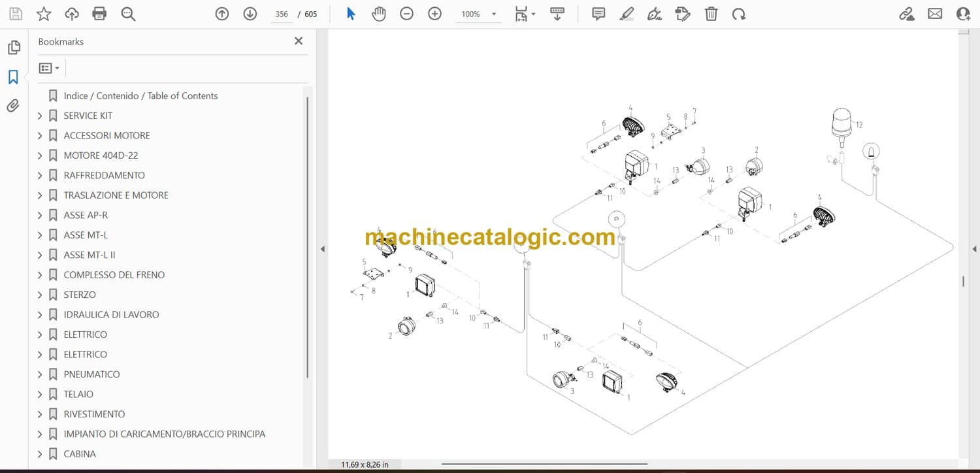Expand the TRASLAZIONE E MOTORE bookmark
980x473 pixels.
tap(40, 195)
